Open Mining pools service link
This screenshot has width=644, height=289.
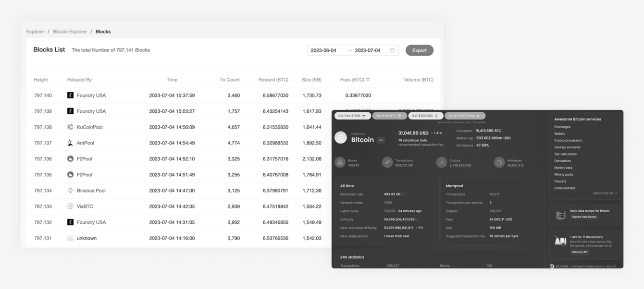click(564, 174)
